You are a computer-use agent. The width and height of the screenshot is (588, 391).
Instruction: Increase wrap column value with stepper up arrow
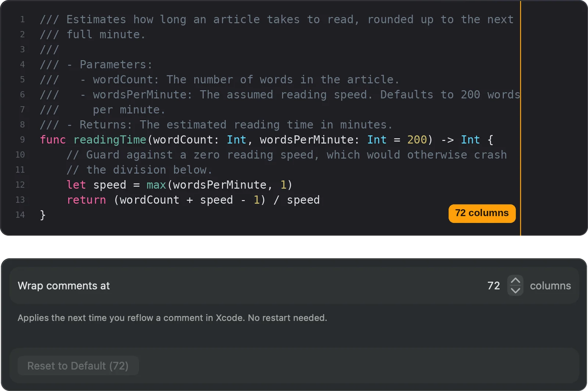pos(515,281)
